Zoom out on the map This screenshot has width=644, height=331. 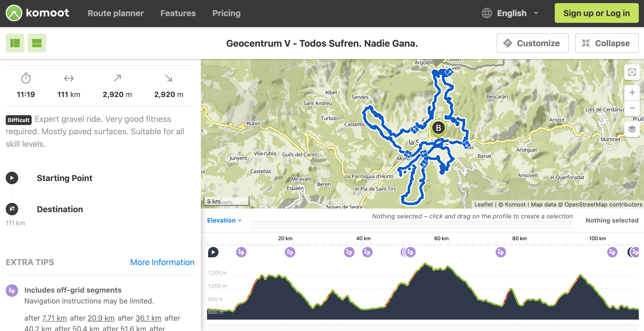(x=632, y=108)
